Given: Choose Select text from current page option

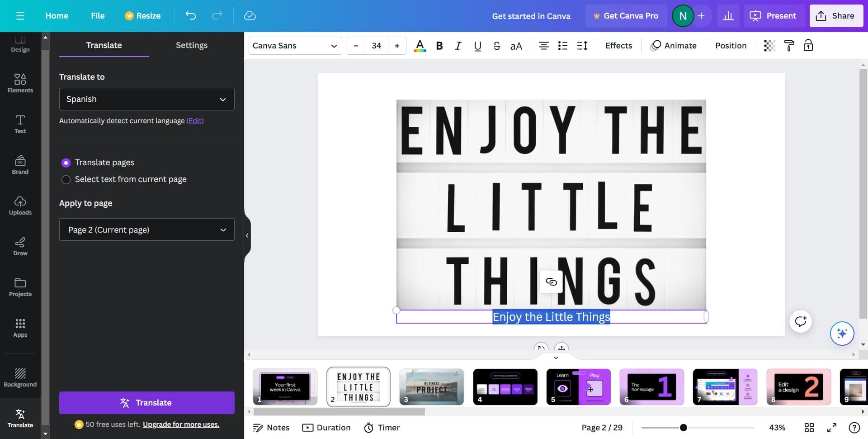Looking at the screenshot, I should click(66, 180).
